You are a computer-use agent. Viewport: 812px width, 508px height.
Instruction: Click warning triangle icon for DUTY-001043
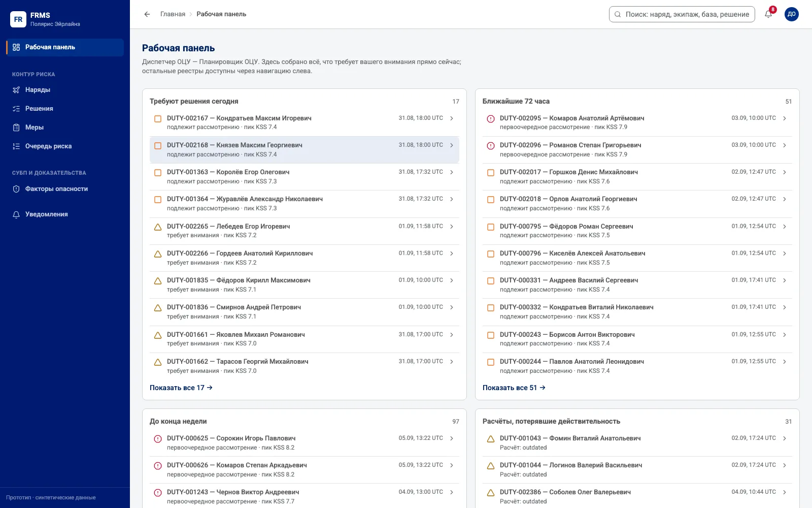(x=491, y=439)
